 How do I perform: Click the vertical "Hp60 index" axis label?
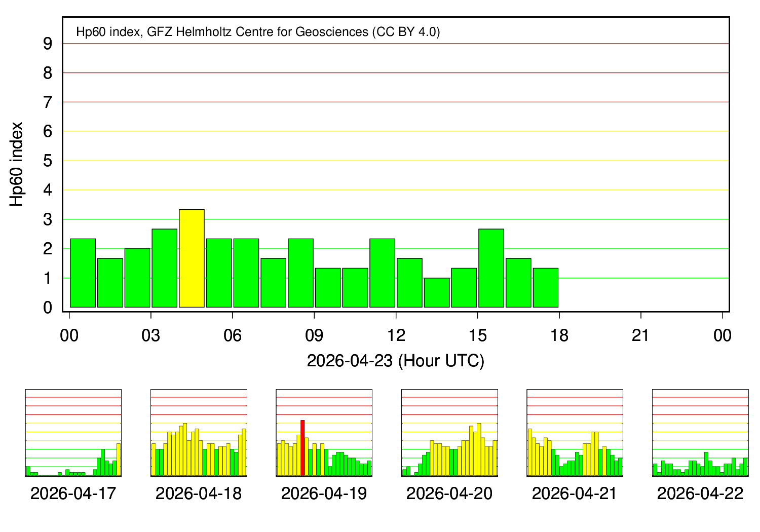17,164
